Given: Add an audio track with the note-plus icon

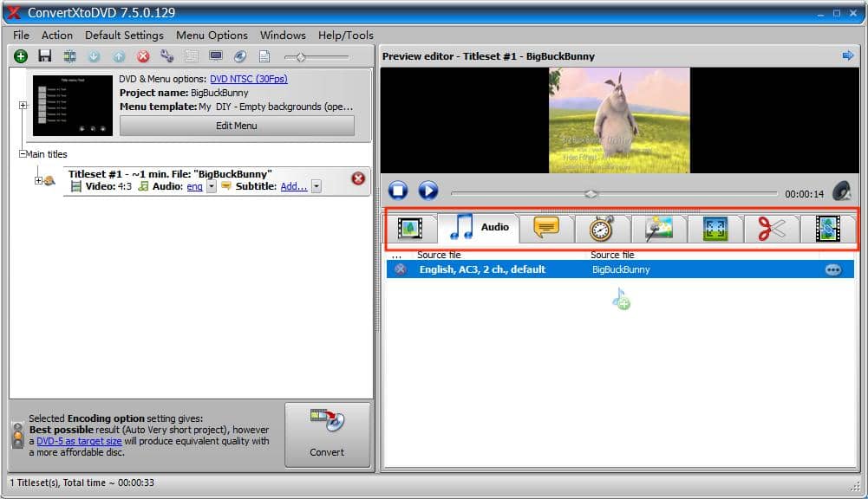Looking at the screenshot, I should (x=621, y=300).
